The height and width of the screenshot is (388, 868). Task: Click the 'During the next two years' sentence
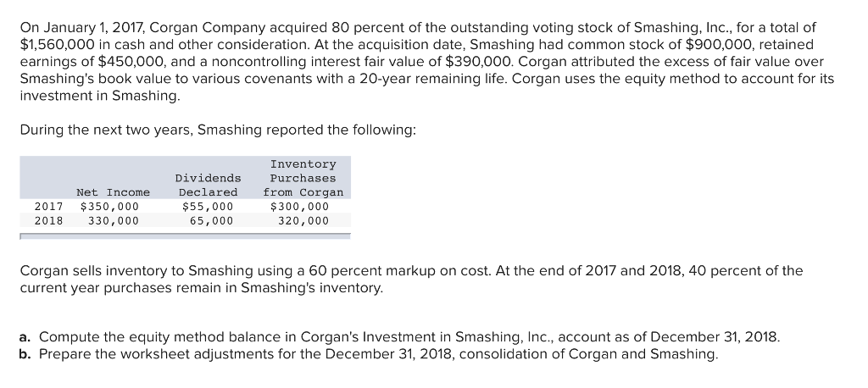click(x=218, y=130)
